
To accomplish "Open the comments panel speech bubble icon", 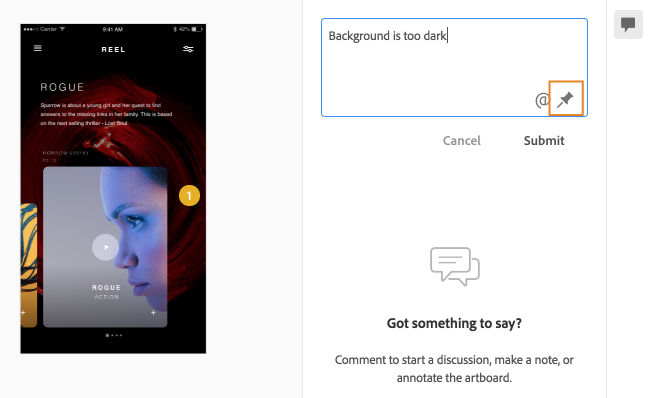I will pos(628,24).
